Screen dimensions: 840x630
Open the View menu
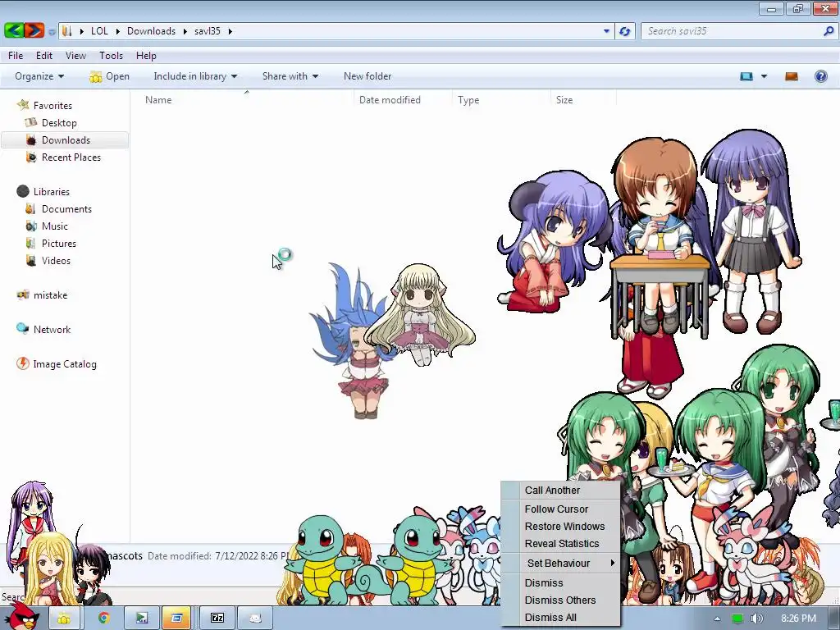tap(75, 55)
